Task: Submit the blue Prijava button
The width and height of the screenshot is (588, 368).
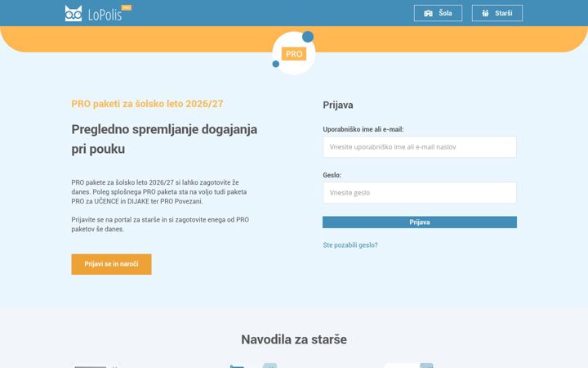Action: point(419,222)
